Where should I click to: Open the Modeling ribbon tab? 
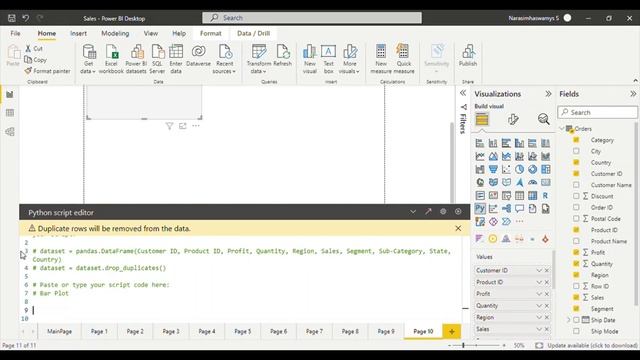tap(115, 33)
